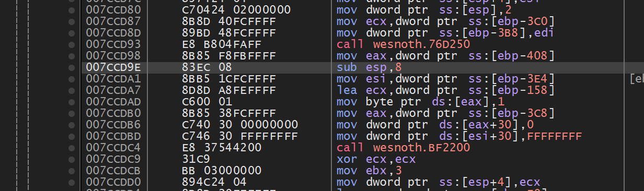Screen dimensions: 644x191
Task: Select address 007CCD80 in disassembly
Action: pyautogui.click(x=113, y=10)
